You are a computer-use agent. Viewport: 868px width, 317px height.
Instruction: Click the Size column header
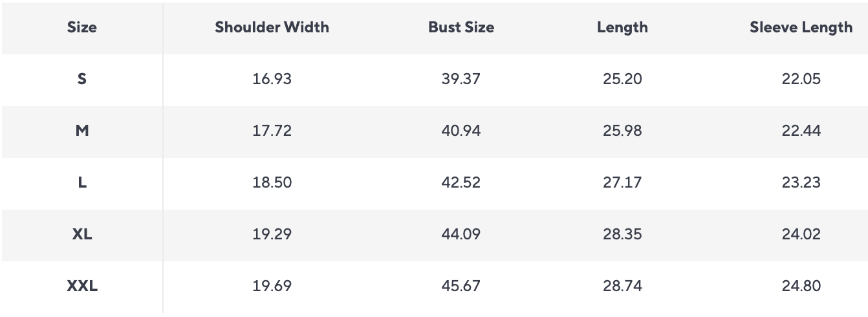tap(82, 27)
